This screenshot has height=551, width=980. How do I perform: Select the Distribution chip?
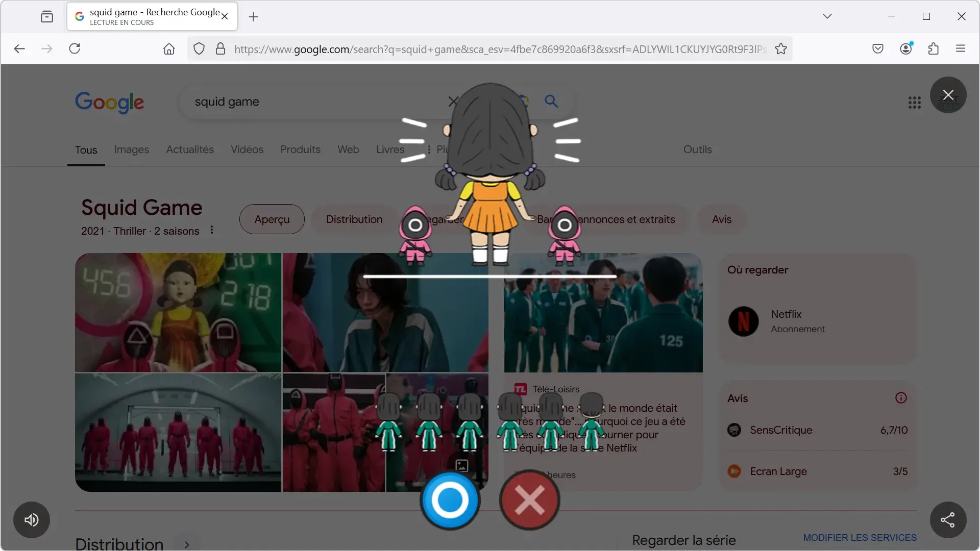point(354,219)
